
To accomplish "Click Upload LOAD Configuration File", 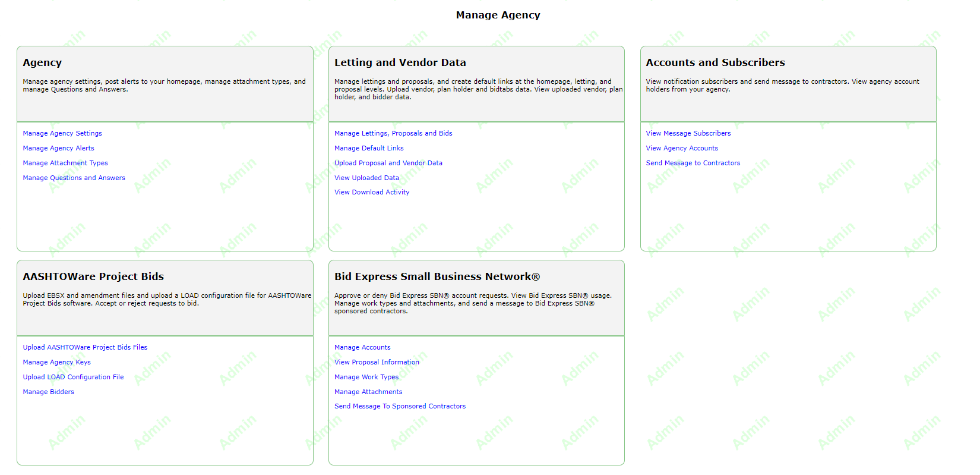I will (73, 377).
